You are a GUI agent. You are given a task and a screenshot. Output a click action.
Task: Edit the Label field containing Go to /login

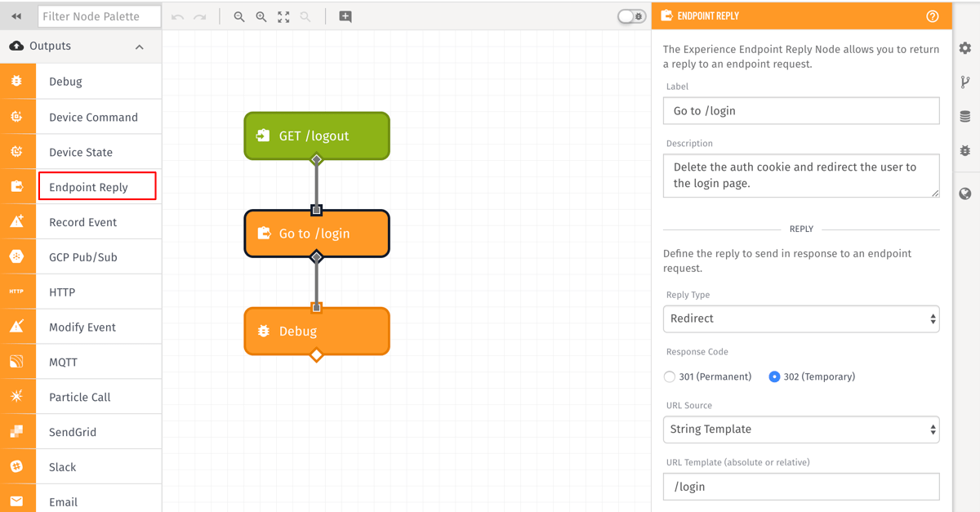tap(801, 111)
